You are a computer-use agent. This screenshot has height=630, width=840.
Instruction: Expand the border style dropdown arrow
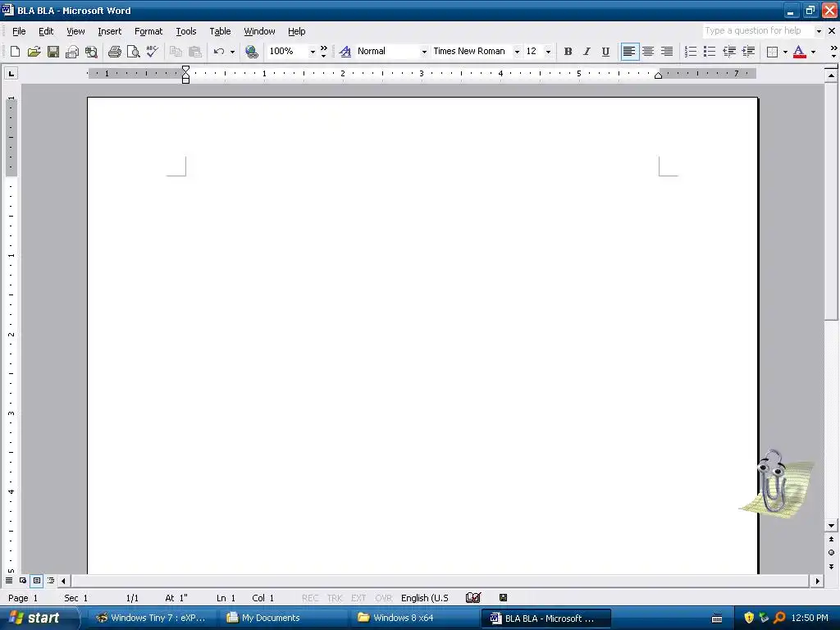coord(785,52)
